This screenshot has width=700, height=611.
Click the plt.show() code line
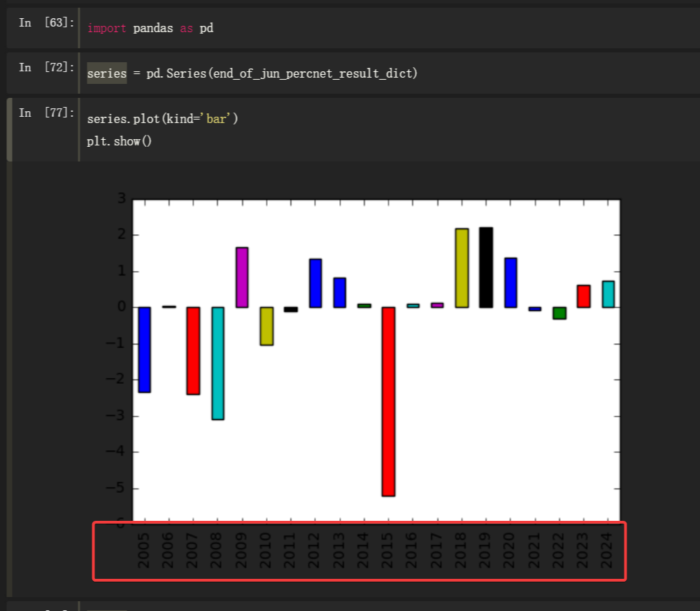(119, 141)
